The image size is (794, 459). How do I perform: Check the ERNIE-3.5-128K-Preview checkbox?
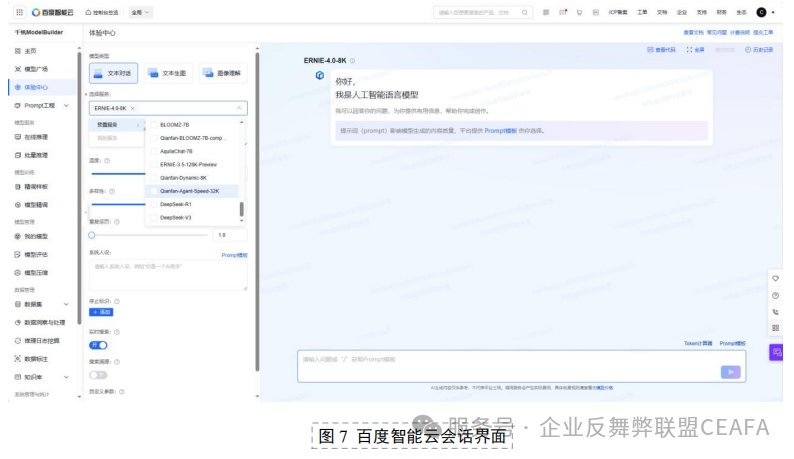[x=154, y=164]
